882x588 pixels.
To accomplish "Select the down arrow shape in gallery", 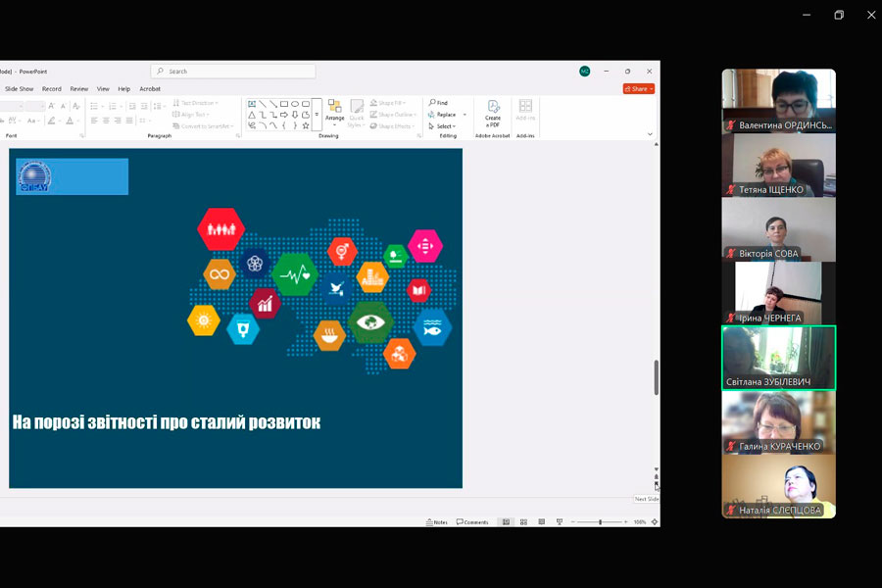I will [295, 115].
